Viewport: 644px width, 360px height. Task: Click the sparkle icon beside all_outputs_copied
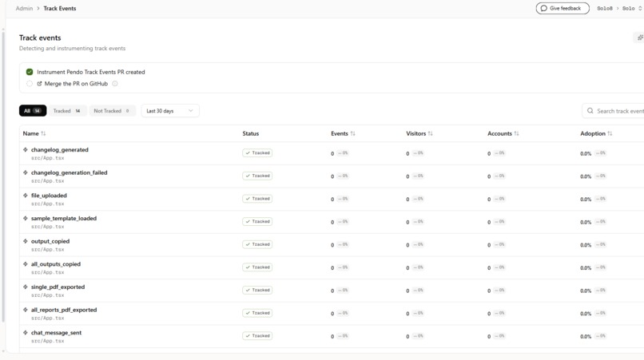(x=26, y=264)
